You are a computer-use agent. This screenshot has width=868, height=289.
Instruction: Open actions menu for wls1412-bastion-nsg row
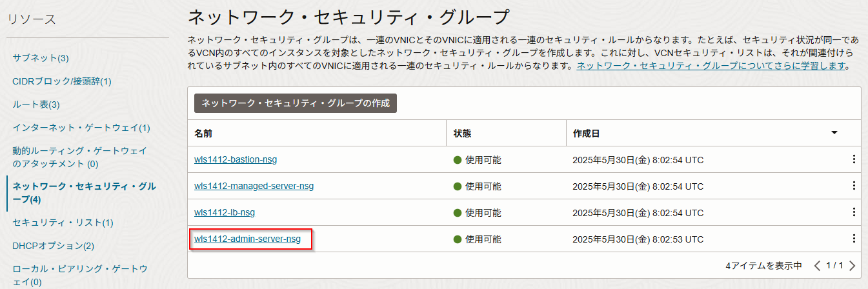[854, 159]
